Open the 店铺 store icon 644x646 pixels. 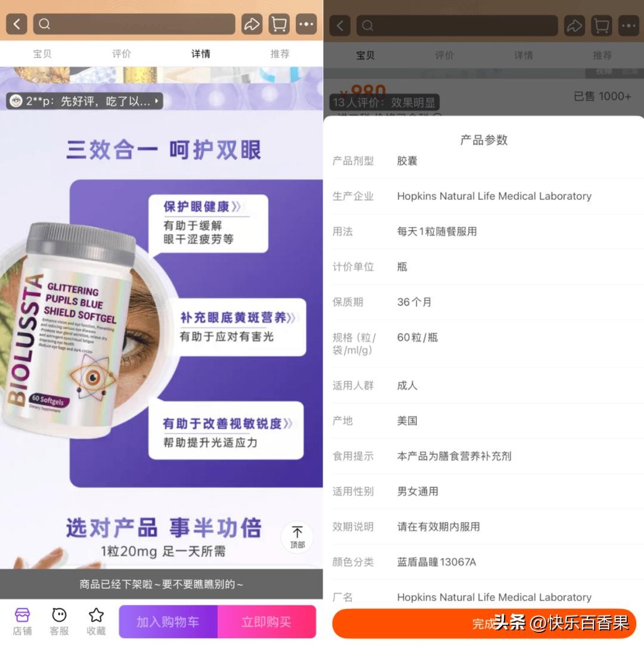(x=22, y=621)
